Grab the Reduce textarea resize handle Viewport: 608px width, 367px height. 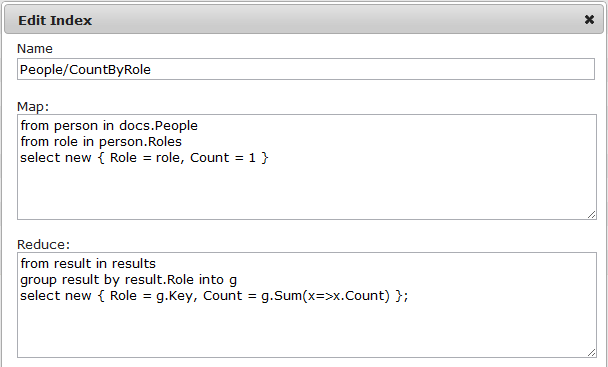tap(591, 352)
